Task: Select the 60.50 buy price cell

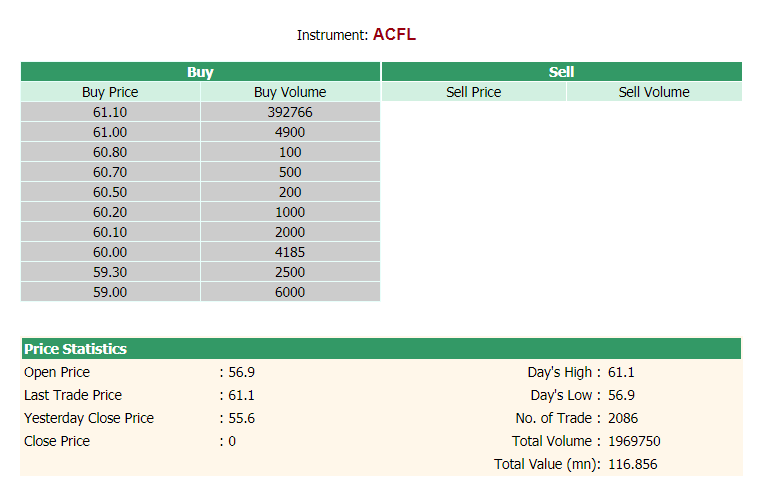Action: [x=110, y=192]
